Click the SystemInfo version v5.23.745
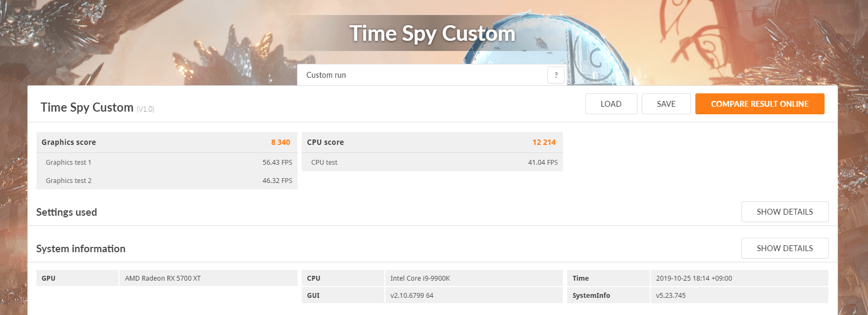 pyautogui.click(x=671, y=296)
